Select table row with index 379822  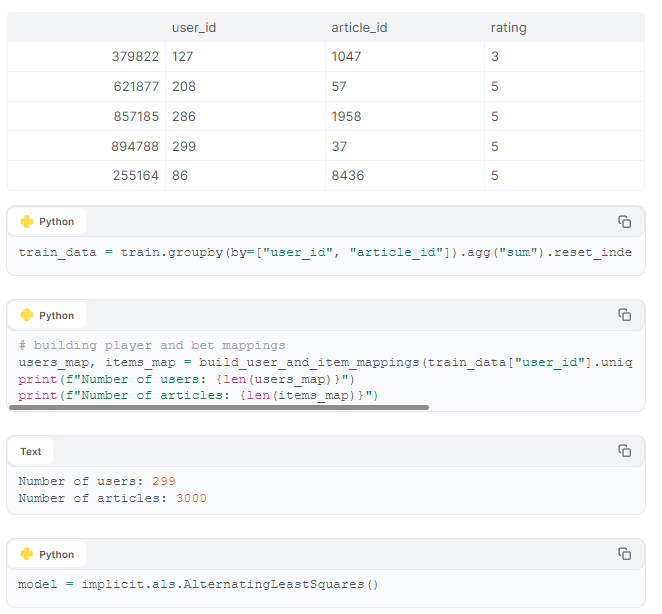coord(326,57)
